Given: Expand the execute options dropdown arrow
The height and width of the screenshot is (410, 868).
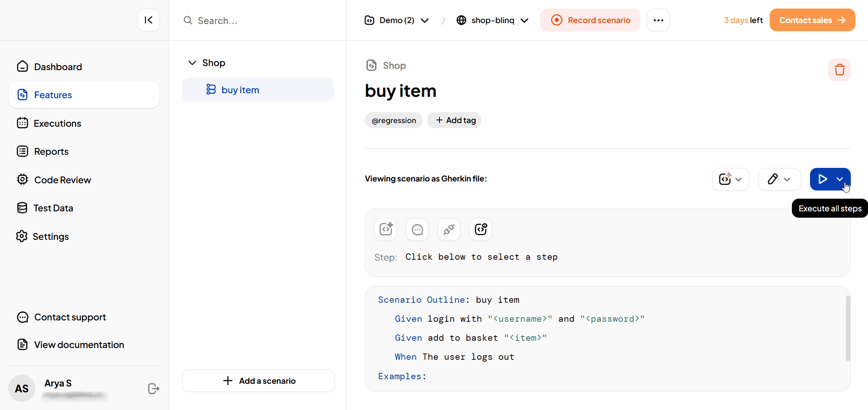Looking at the screenshot, I should 840,179.
